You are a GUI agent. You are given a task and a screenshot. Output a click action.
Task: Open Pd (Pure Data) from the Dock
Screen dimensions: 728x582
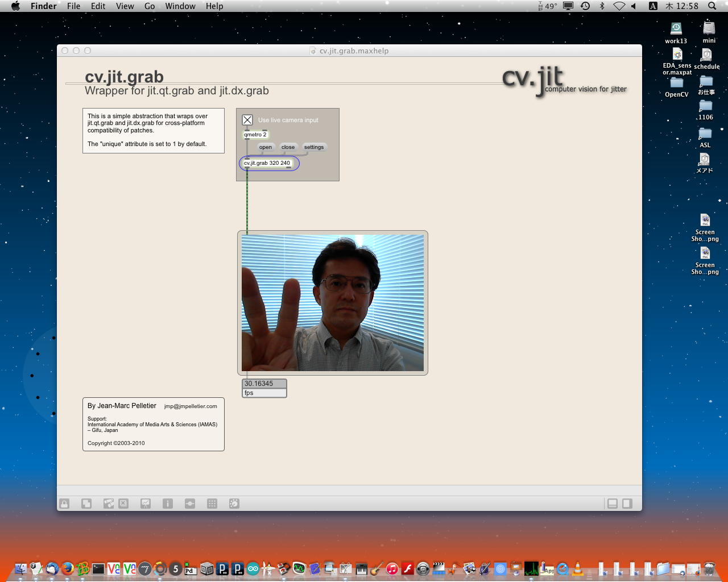tap(191, 568)
